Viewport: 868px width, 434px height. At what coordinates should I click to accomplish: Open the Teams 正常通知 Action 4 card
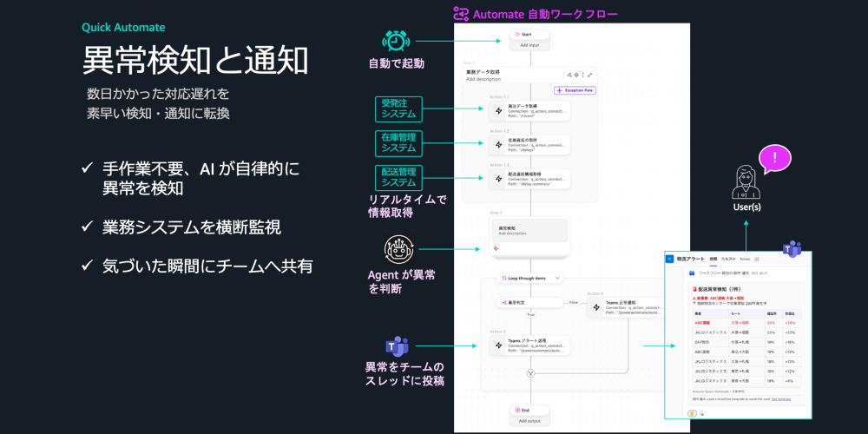click(x=625, y=307)
